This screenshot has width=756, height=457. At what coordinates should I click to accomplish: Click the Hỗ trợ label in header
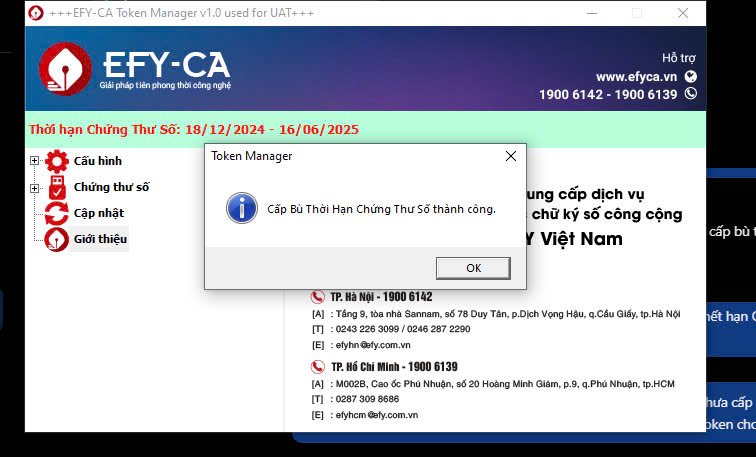(678, 58)
